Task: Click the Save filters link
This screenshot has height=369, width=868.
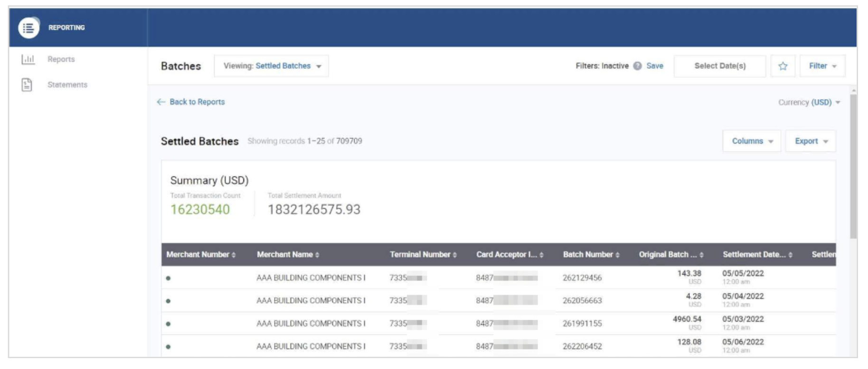Action: point(654,66)
